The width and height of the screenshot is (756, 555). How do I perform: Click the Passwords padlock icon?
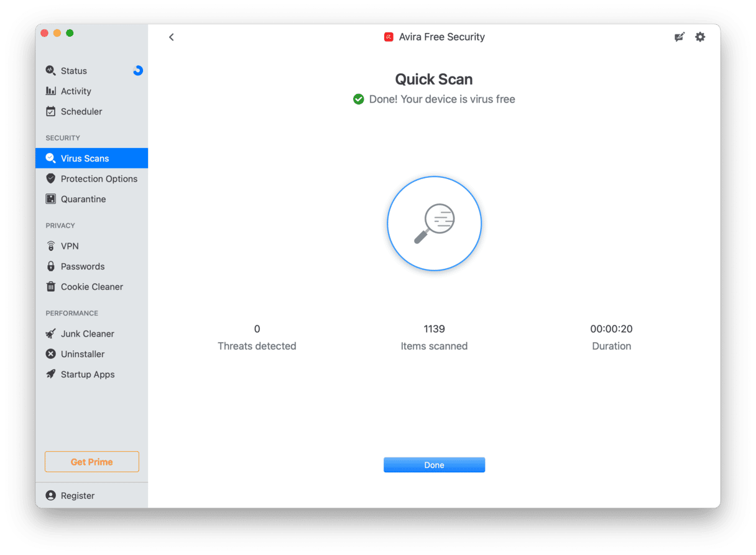point(51,266)
